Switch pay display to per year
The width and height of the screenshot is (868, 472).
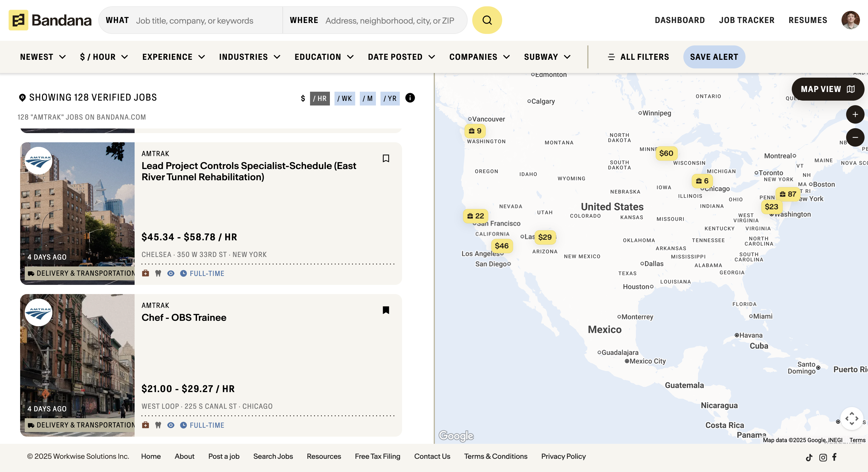[x=390, y=99]
